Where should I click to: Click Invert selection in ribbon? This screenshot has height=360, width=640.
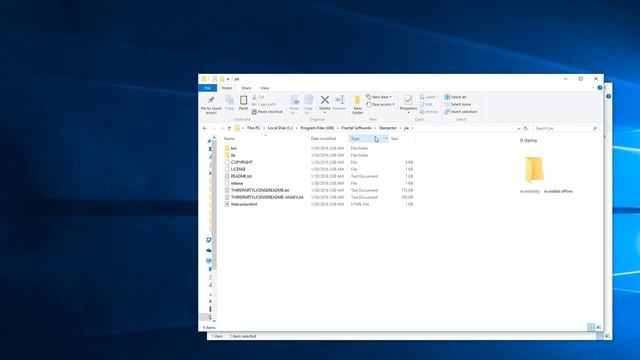click(x=461, y=112)
